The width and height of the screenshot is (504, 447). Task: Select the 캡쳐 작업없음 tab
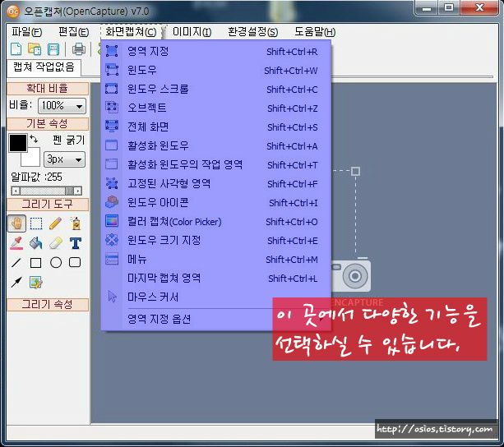44,67
